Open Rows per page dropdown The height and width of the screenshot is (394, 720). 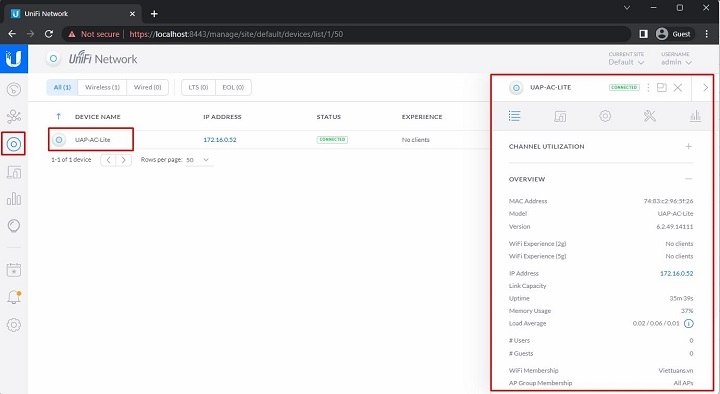198,160
